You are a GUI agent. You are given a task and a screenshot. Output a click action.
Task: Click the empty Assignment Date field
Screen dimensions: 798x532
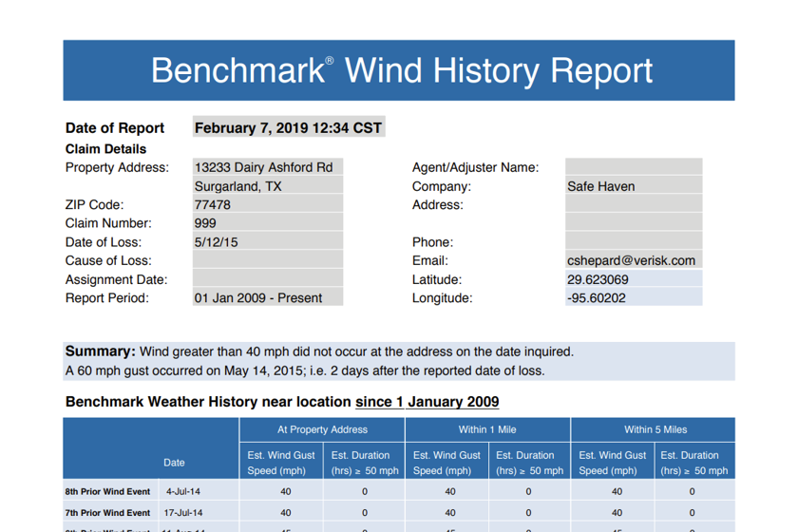pos(268,278)
